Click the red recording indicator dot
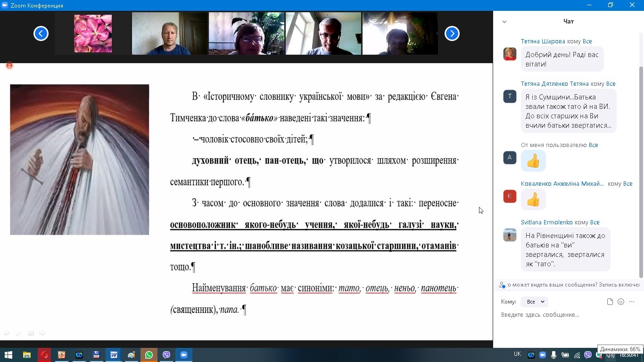 pos(9,66)
